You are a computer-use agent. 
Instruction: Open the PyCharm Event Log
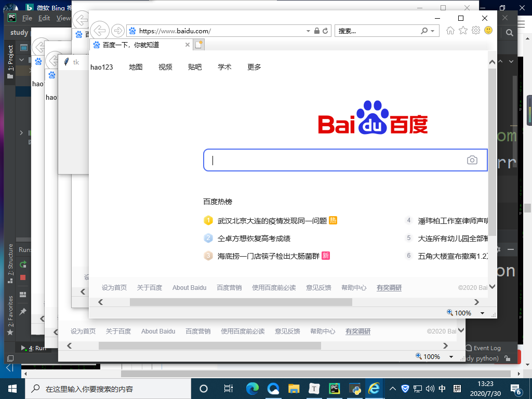pyautogui.click(x=484, y=348)
